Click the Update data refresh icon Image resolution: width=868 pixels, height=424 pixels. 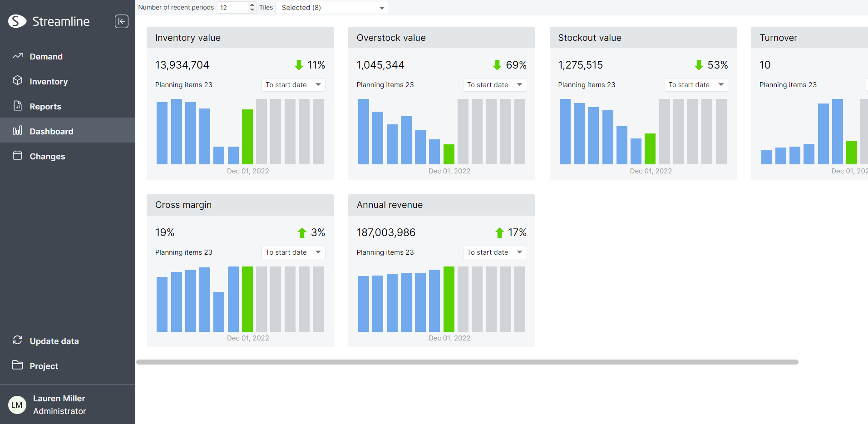[18, 340]
